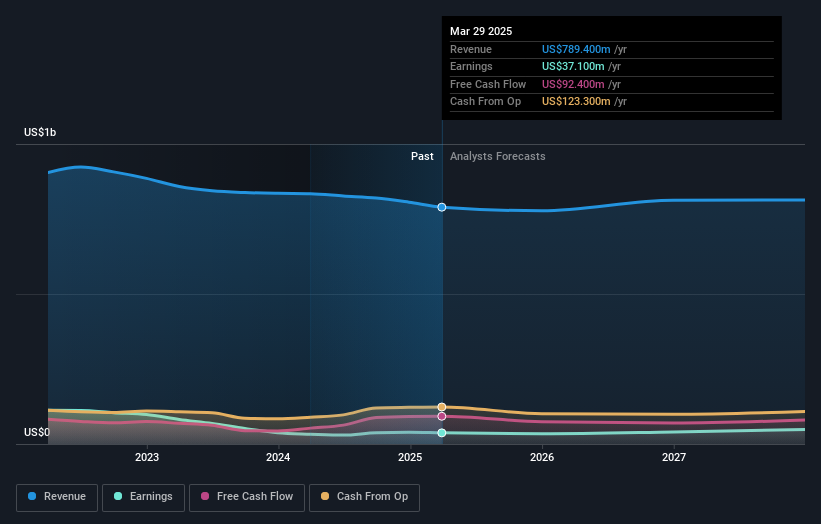This screenshot has width=821, height=524.
Task: Click the Past label on chart
Action: pos(422,156)
